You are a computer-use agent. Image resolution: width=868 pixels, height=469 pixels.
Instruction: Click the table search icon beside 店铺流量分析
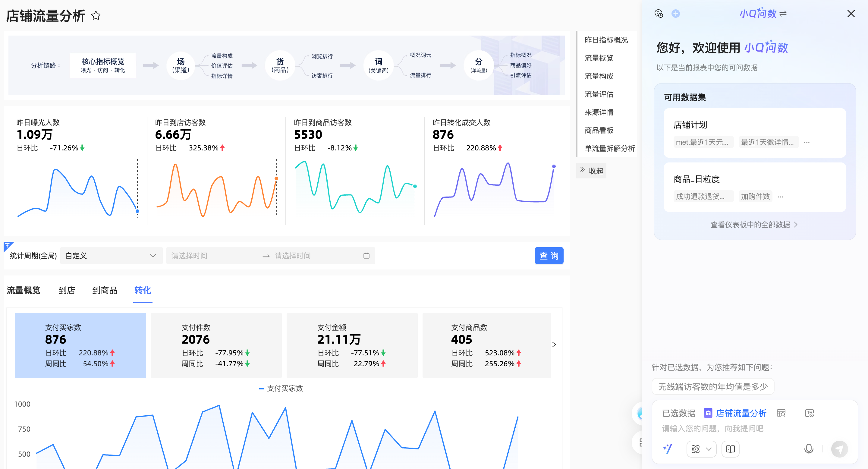781,413
